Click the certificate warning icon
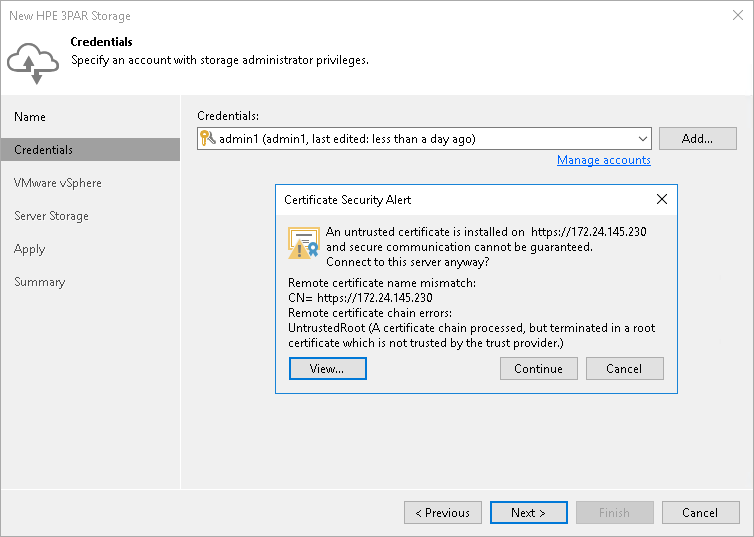Screen dimensions: 754x537 click(303, 243)
